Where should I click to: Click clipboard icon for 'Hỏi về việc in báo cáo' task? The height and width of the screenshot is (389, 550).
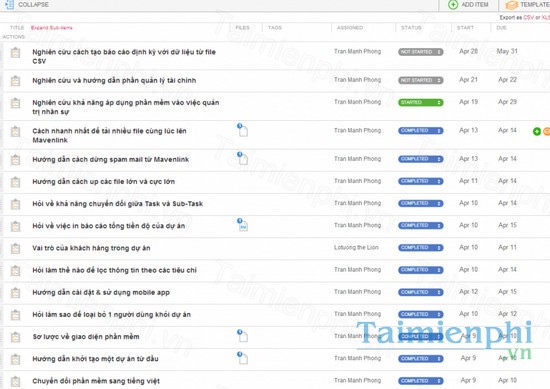pyautogui.click(x=15, y=226)
